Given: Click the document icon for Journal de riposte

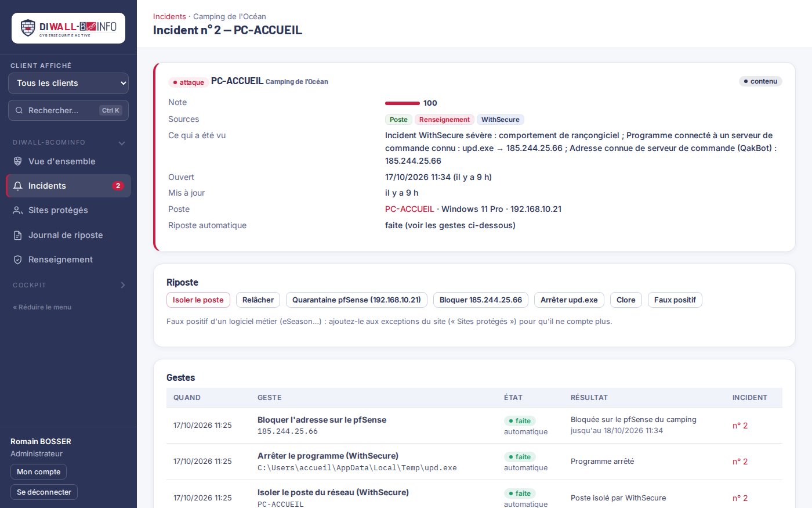Looking at the screenshot, I should point(18,235).
